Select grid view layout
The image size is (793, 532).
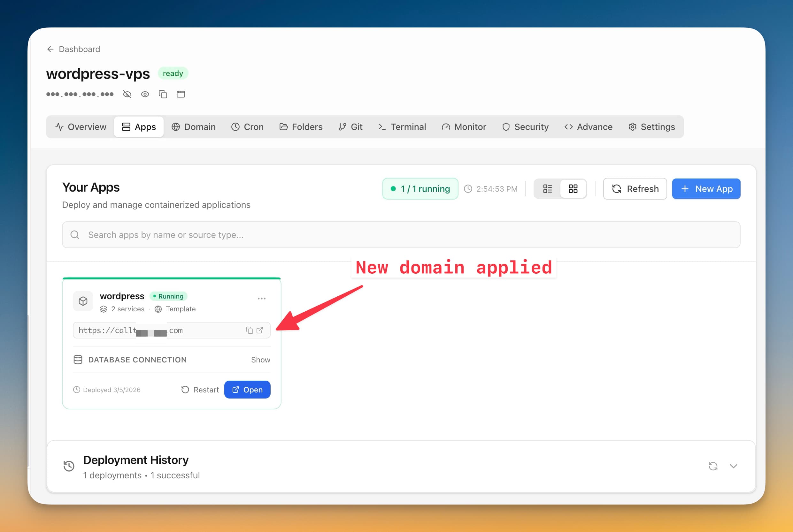(x=573, y=189)
